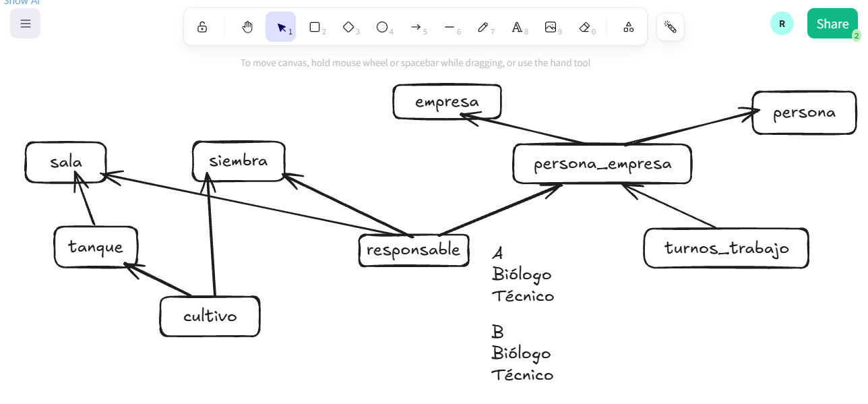Select the Hand panning tool
868x404 pixels.
(247, 27)
